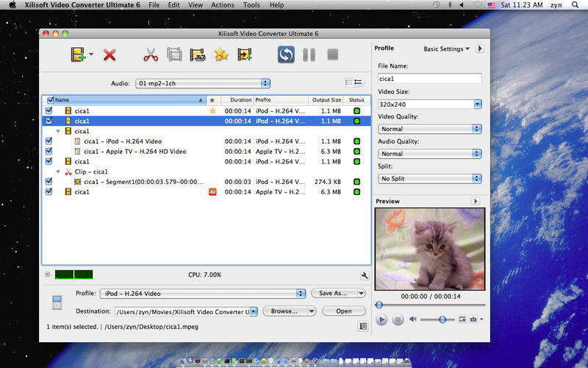Collapse the Clip - cica1 group triangle
The image size is (588, 368).
58,171
